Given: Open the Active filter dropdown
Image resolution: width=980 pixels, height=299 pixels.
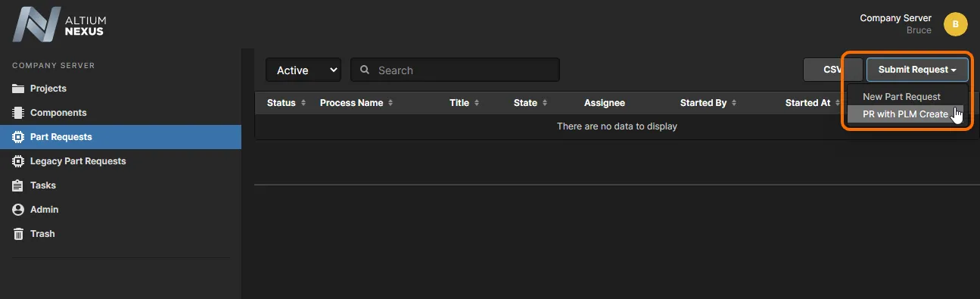Looking at the screenshot, I should tap(303, 70).
